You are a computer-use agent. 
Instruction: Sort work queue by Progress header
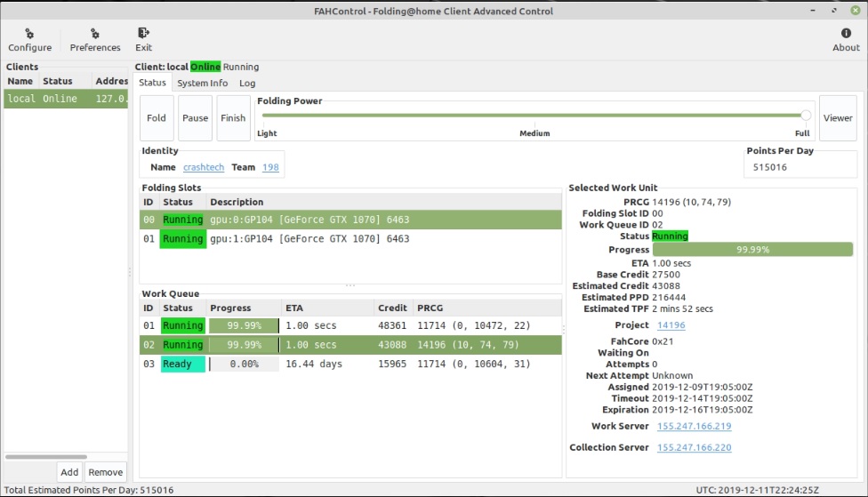point(244,308)
